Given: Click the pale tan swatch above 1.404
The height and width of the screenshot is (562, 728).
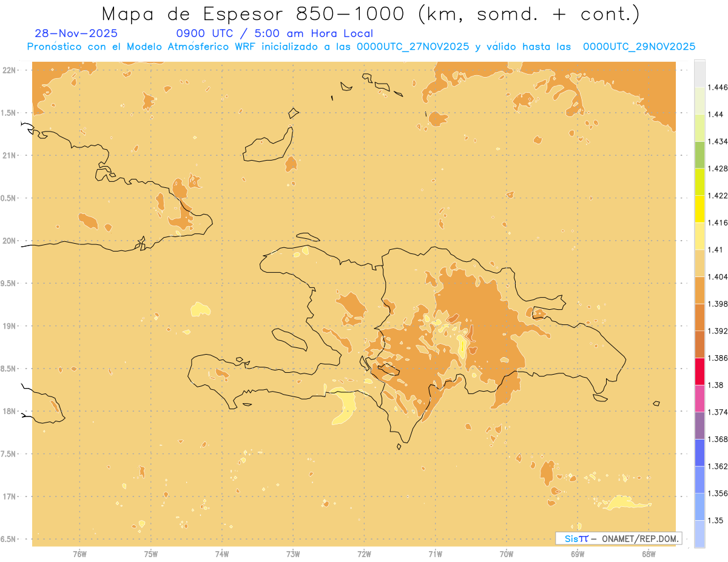Looking at the screenshot, I should pyautogui.click(x=699, y=263).
